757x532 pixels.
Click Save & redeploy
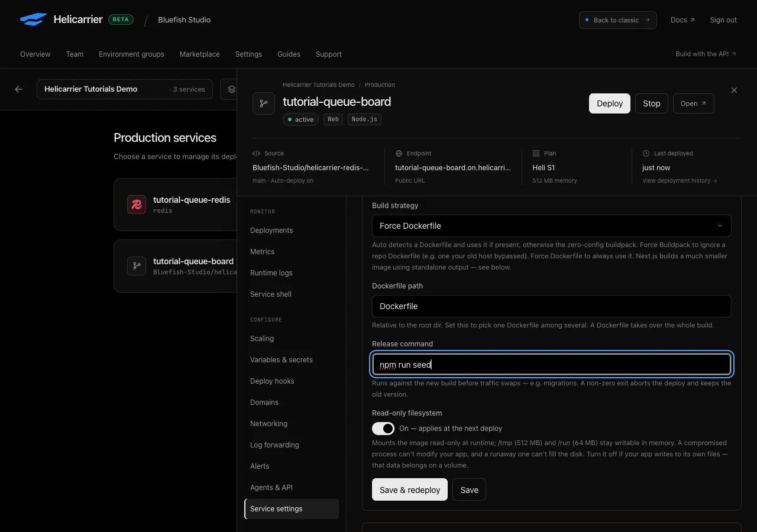click(410, 489)
